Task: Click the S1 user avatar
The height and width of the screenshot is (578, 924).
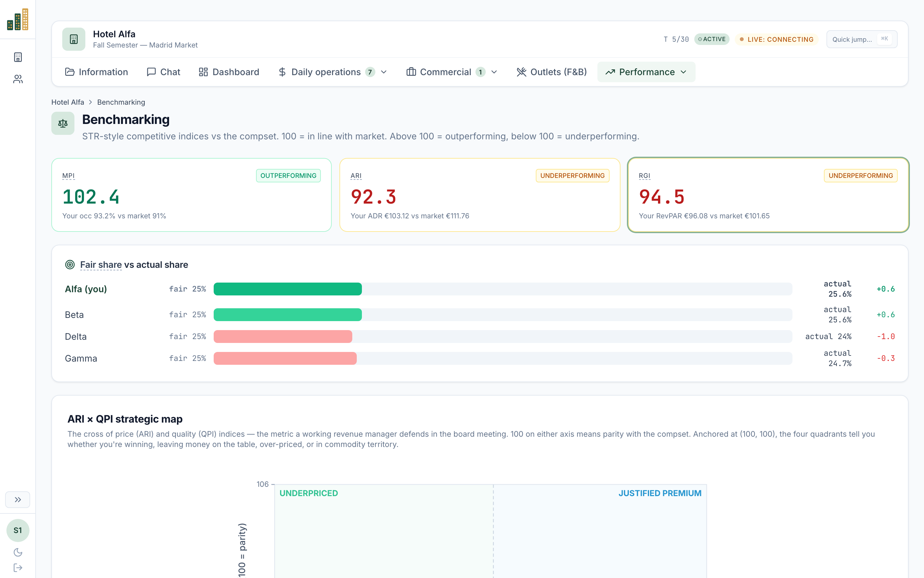Action: click(x=18, y=530)
